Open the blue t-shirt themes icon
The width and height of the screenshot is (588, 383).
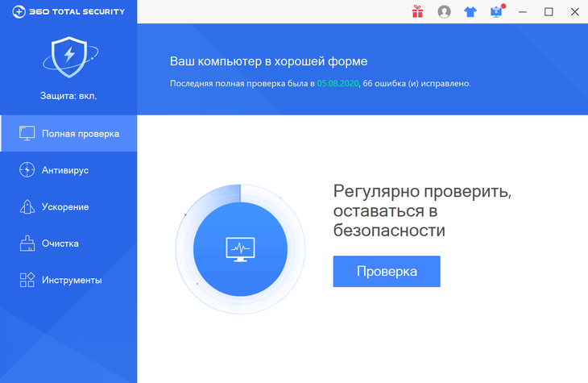(x=470, y=11)
